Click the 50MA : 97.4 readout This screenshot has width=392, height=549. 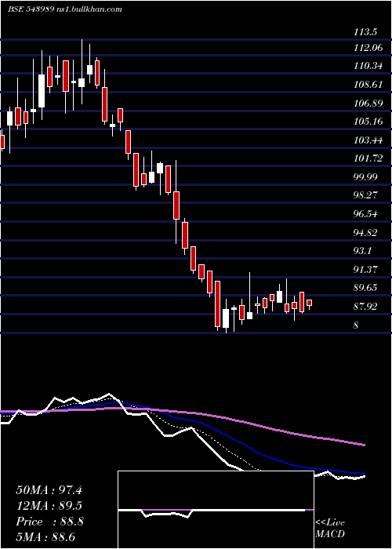click(49, 490)
